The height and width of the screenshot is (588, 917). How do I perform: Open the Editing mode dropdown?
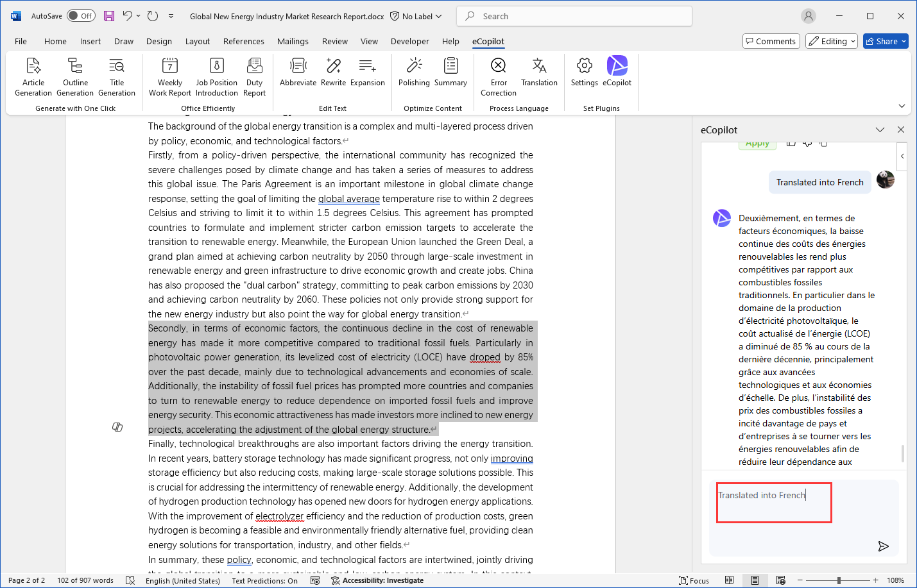point(832,41)
